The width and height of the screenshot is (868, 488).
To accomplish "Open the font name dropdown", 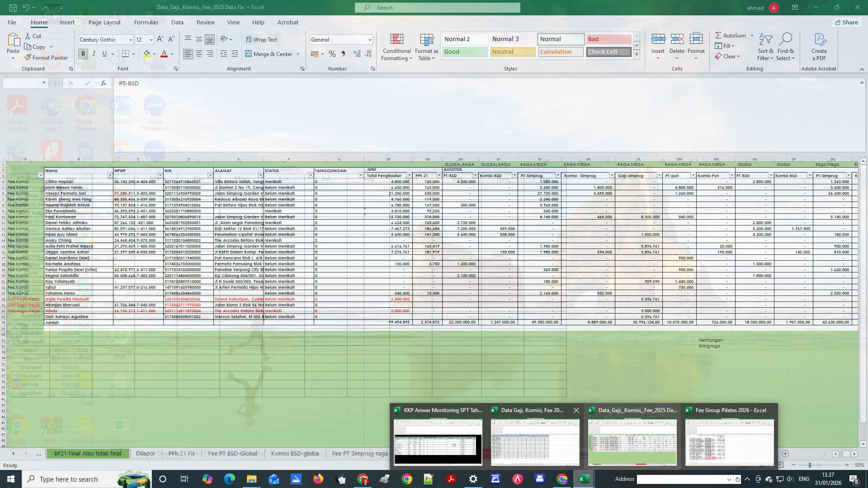I will click(x=130, y=39).
